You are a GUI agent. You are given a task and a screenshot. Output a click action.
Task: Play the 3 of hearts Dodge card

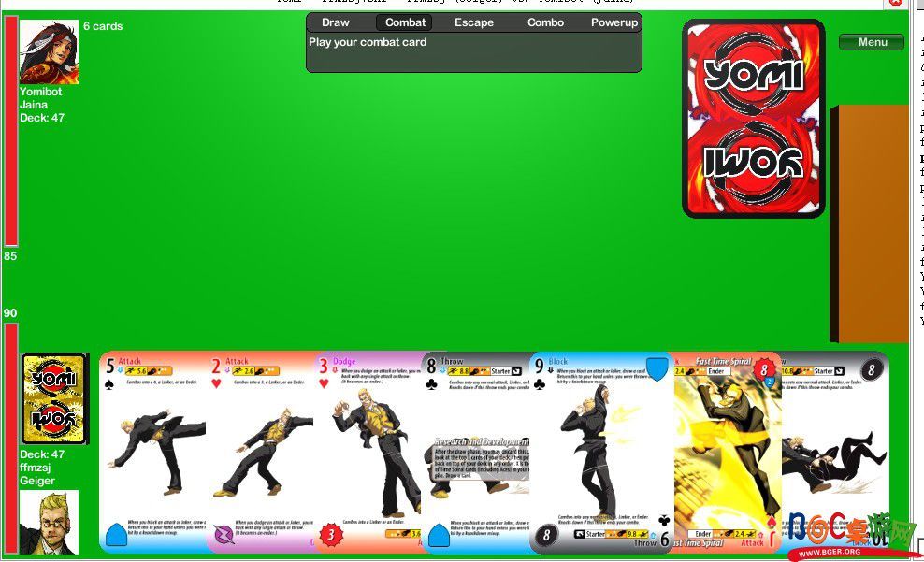point(368,452)
